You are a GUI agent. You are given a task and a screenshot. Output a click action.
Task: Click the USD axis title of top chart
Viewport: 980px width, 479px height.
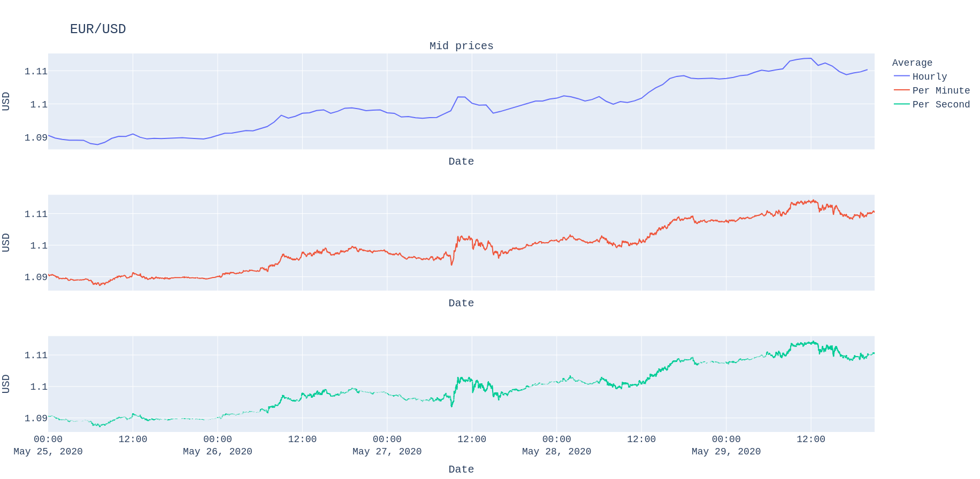tap(6, 101)
